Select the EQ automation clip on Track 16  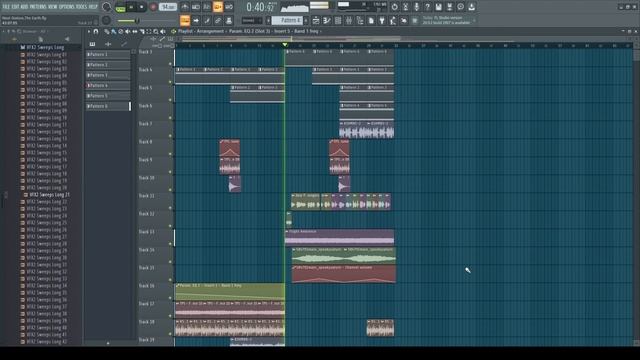230,291
